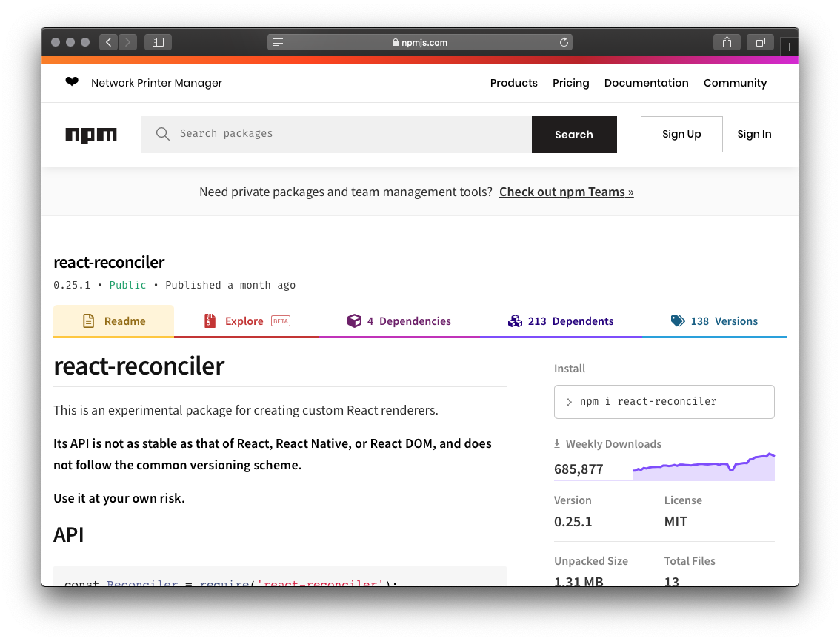The height and width of the screenshot is (641, 840).
Task: Click the Versions tags icon
Action: click(678, 320)
